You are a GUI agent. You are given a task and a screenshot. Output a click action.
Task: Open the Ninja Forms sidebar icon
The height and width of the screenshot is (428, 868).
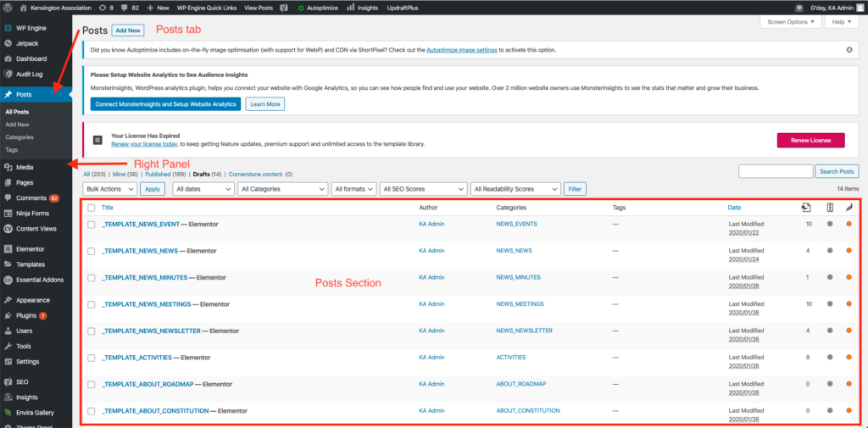[x=8, y=214]
